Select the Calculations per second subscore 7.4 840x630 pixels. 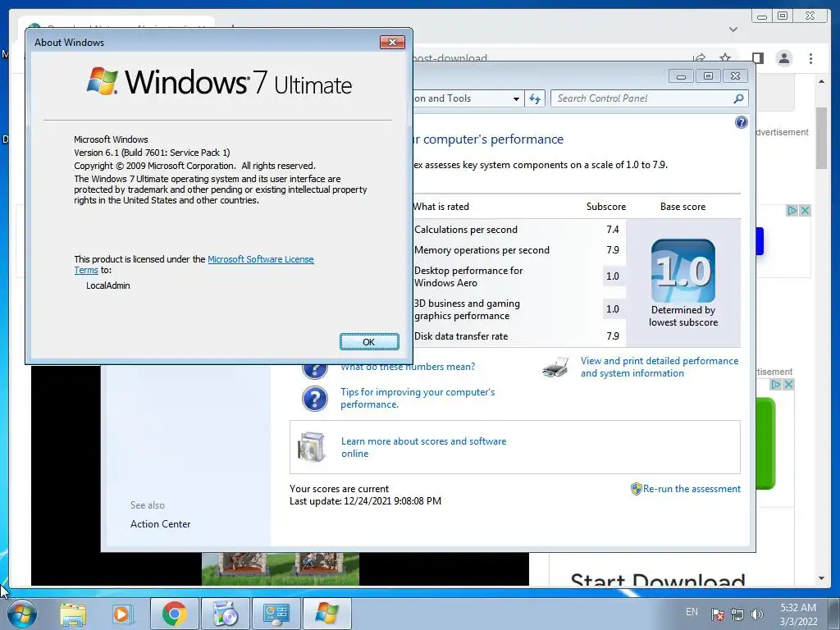(x=612, y=230)
